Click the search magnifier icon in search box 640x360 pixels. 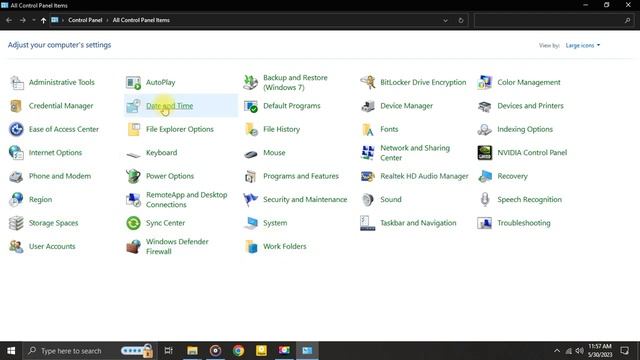tap(627, 20)
